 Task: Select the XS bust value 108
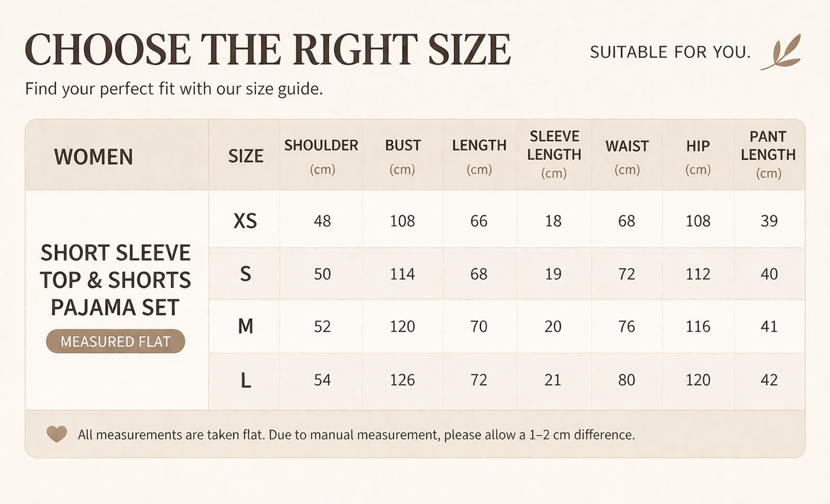[402, 221]
